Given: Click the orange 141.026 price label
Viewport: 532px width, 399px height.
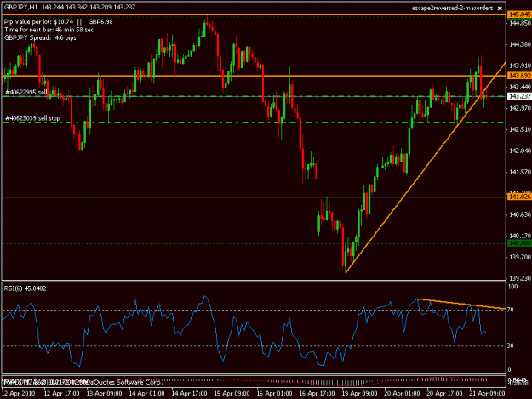Looking at the screenshot, I should [519, 197].
